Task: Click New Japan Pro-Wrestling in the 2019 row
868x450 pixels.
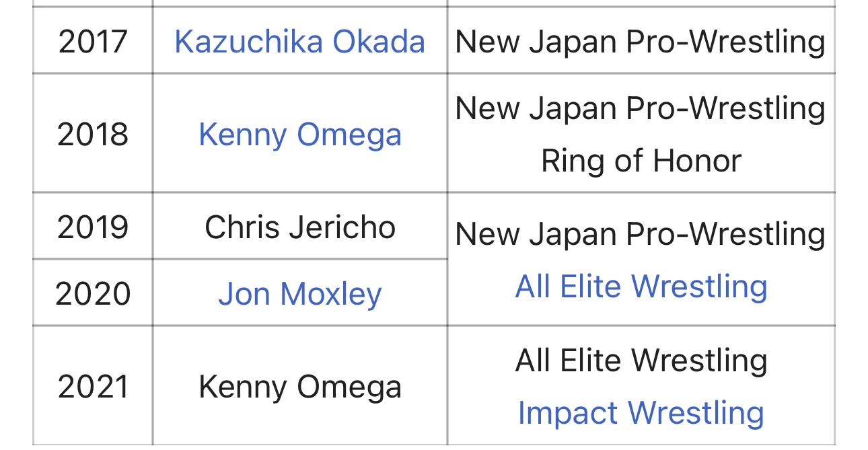Action: pyautogui.click(x=641, y=234)
